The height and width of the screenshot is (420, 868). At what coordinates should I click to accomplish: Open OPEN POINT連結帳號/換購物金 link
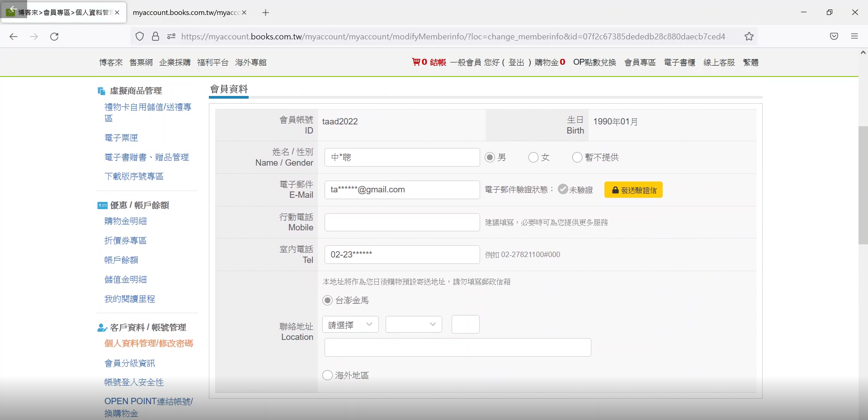coord(149,407)
